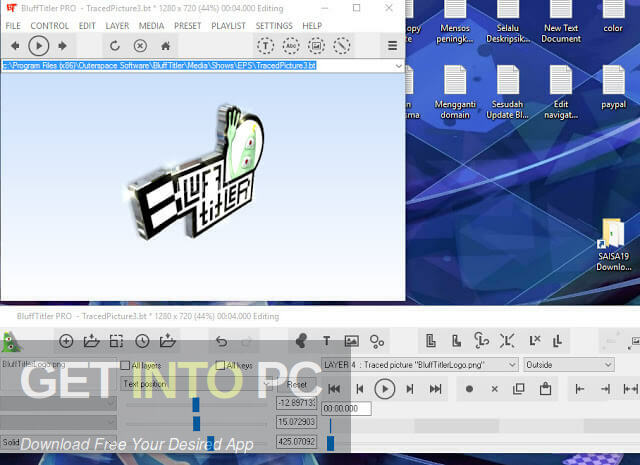Viewport: 640px width, 465px height.
Task: Open the hamburger menu in the preview window
Action: coord(392,45)
